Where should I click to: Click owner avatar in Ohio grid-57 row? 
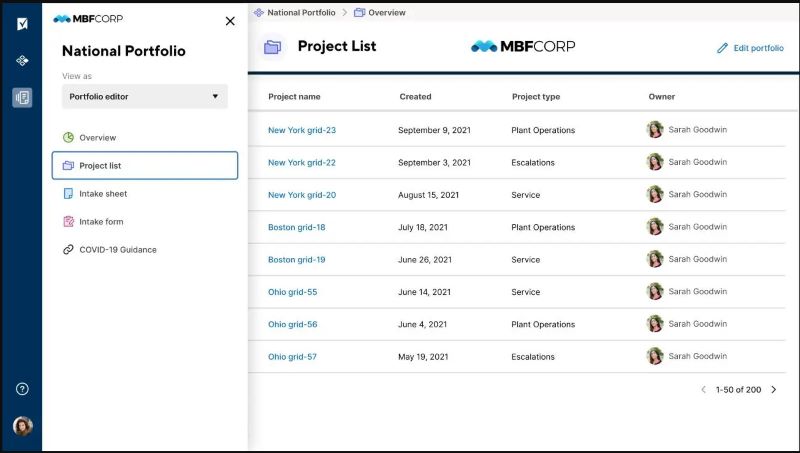tap(655, 356)
